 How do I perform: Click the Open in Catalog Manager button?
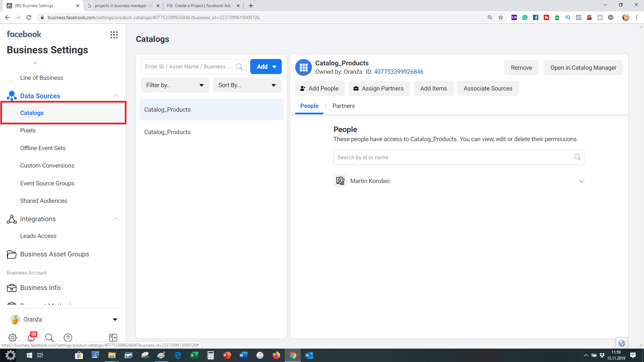(x=583, y=68)
